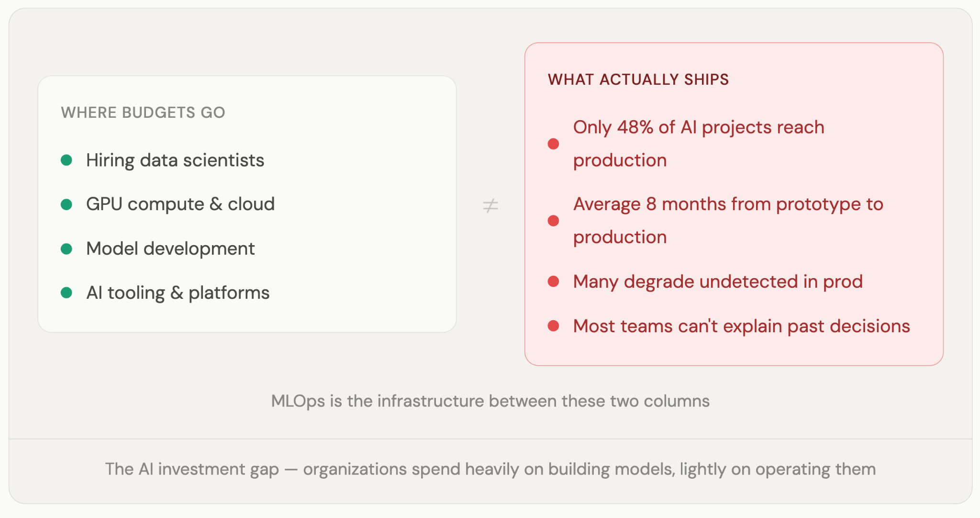Click red dot beside Most teams can't explain
980x518 pixels.
coord(553,326)
